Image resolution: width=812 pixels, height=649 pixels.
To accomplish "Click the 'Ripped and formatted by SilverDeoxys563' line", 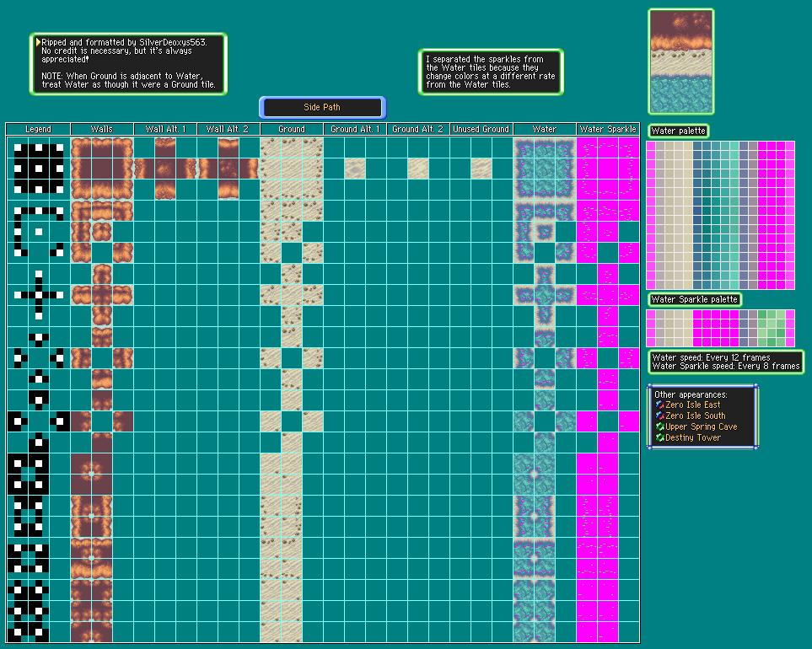I will (x=124, y=42).
